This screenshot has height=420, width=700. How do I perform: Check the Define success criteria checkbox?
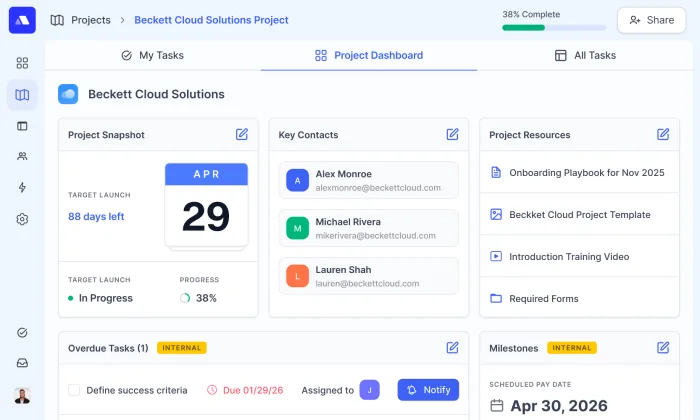click(74, 390)
